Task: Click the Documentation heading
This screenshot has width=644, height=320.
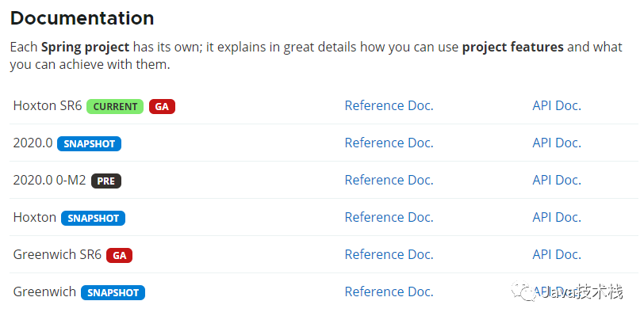Action: click(x=82, y=18)
